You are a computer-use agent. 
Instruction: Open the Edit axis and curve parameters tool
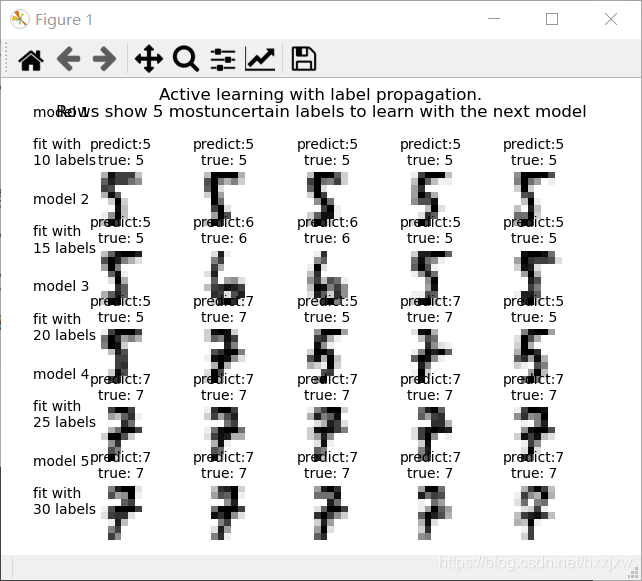tap(260, 59)
